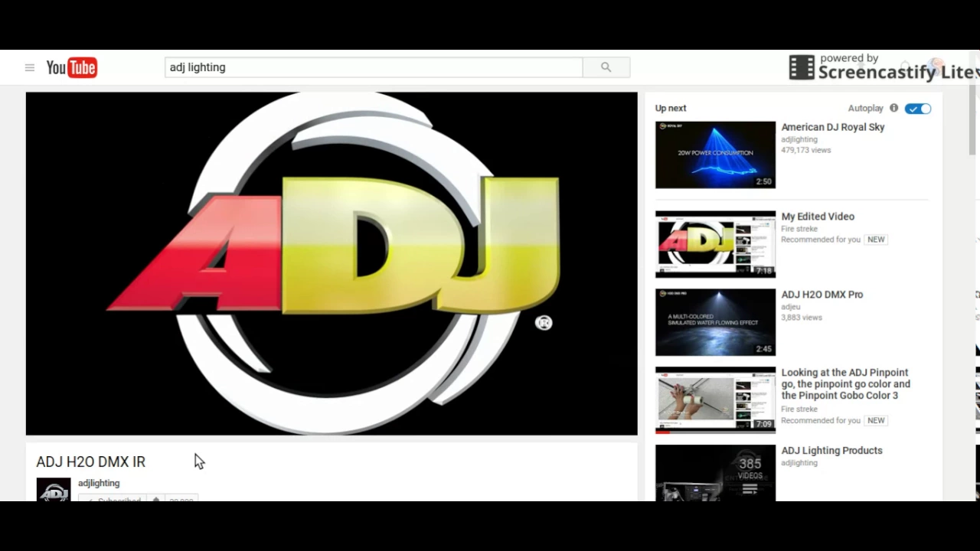Open the 'My Edited Video' title link

click(818, 217)
